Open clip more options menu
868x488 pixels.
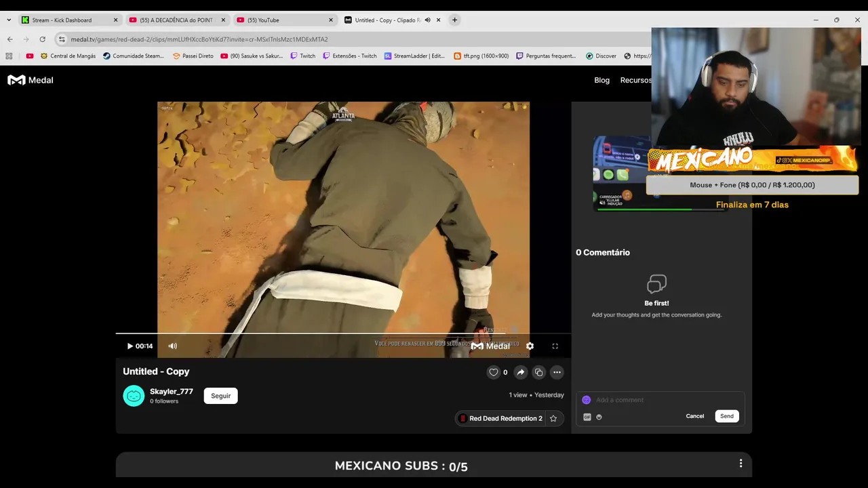pyautogui.click(x=557, y=372)
